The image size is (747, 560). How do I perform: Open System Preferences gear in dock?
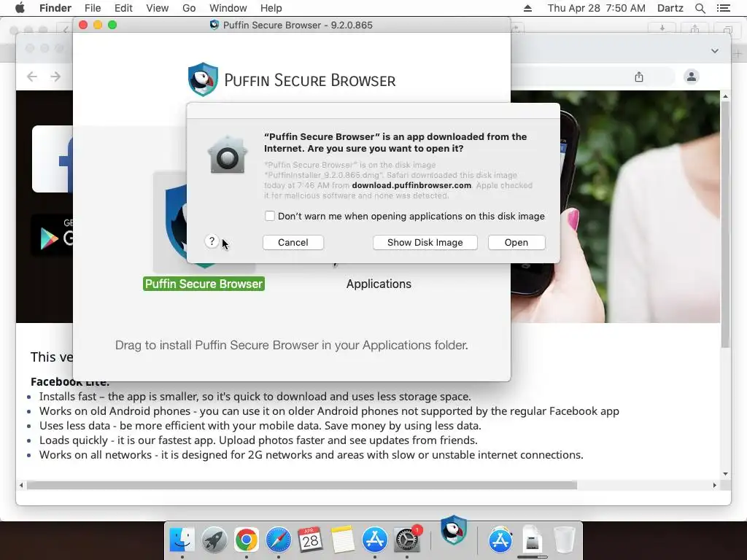407,540
